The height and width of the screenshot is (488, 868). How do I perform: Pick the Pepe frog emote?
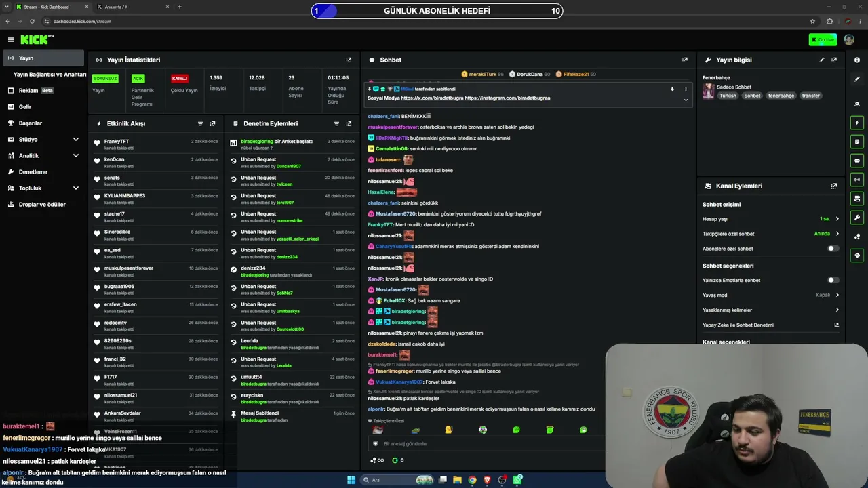coord(415,430)
